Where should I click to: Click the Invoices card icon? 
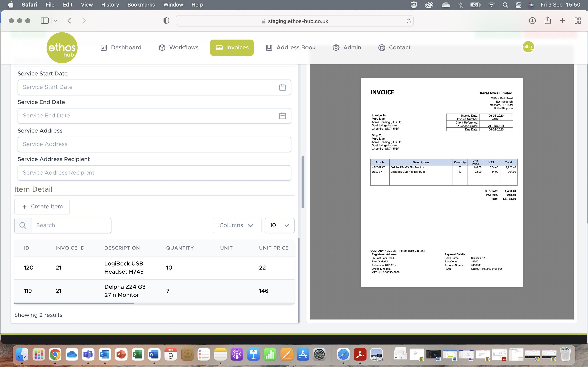click(x=218, y=48)
